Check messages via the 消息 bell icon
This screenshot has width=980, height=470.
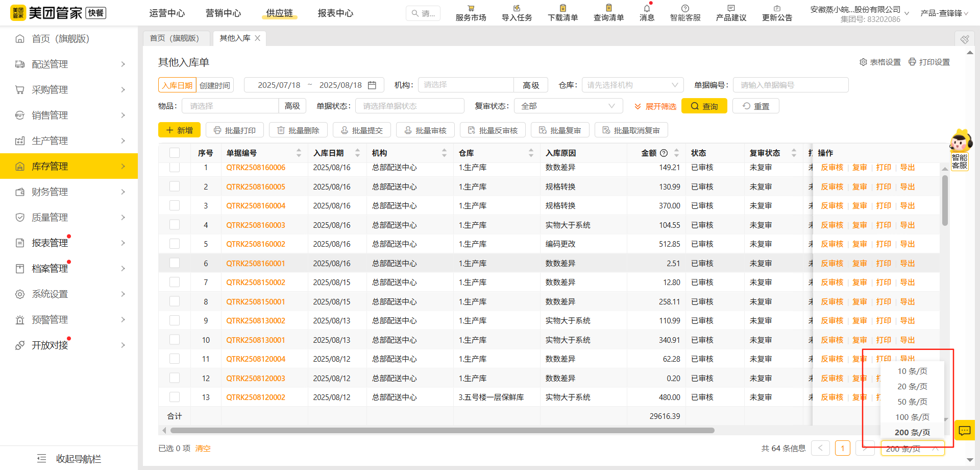coord(646,12)
